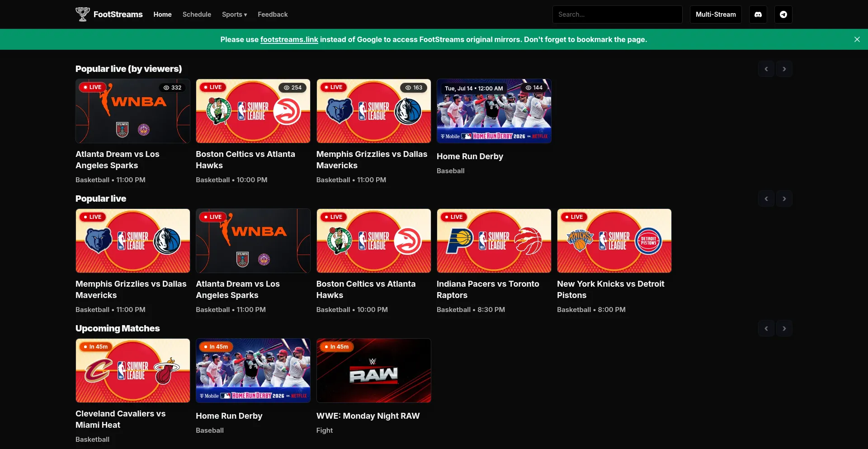Screen dimensions: 868x449
Task: Expand the Sports dropdown menu
Action: (234, 14)
